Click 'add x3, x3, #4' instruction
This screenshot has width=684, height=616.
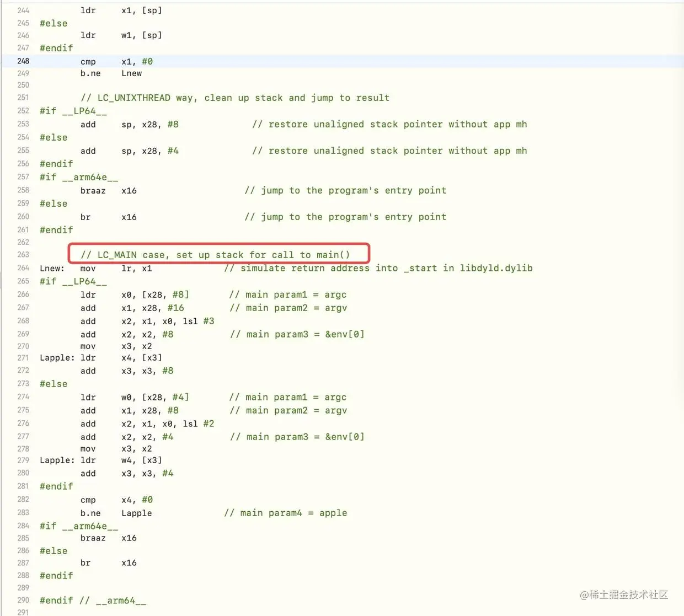pos(127,473)
